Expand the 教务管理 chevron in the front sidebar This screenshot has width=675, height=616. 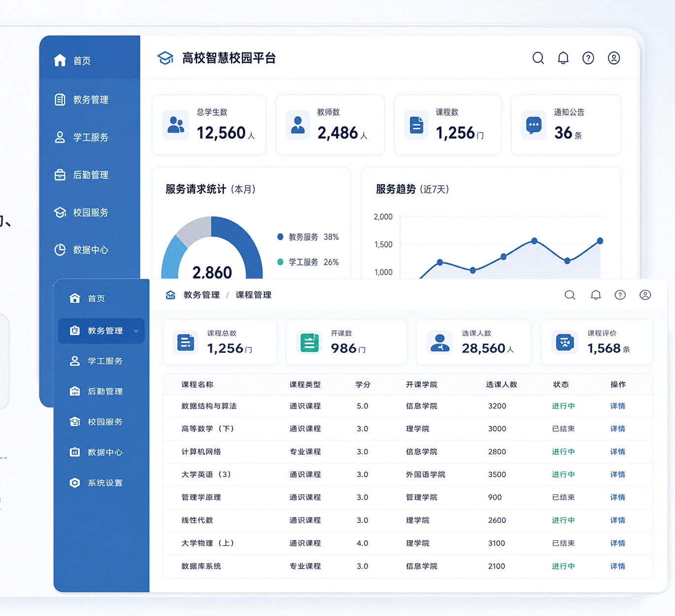(x=136, y=331)
